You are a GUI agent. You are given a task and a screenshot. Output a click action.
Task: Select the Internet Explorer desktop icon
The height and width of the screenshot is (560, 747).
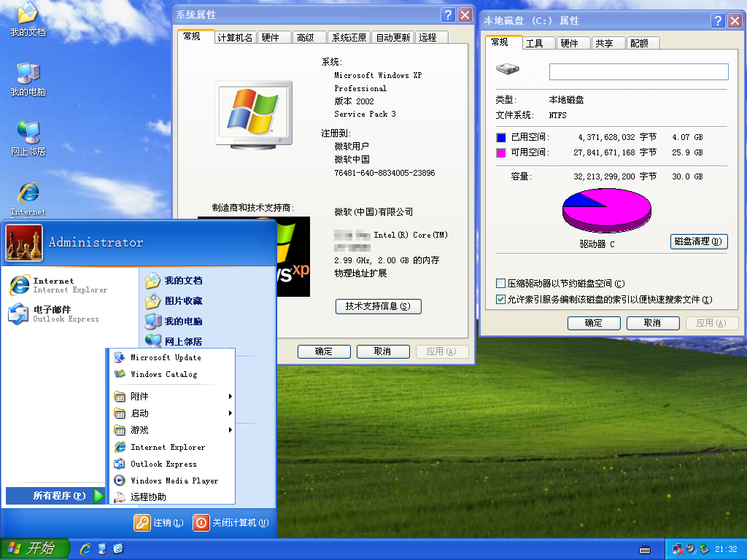pyautogui.click(x=28, y=199)
